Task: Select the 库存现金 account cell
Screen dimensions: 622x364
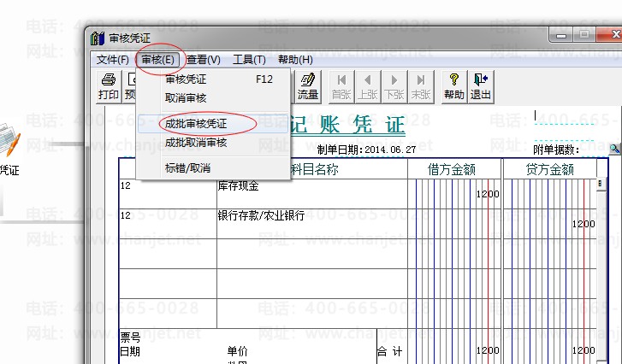Action: (x=312, y=194)
